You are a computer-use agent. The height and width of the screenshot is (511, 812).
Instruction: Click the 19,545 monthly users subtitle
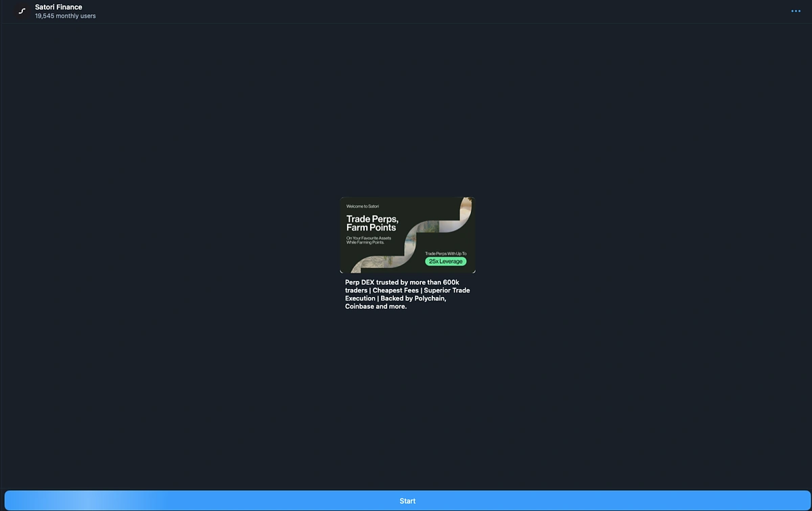(x=66, y=16)
